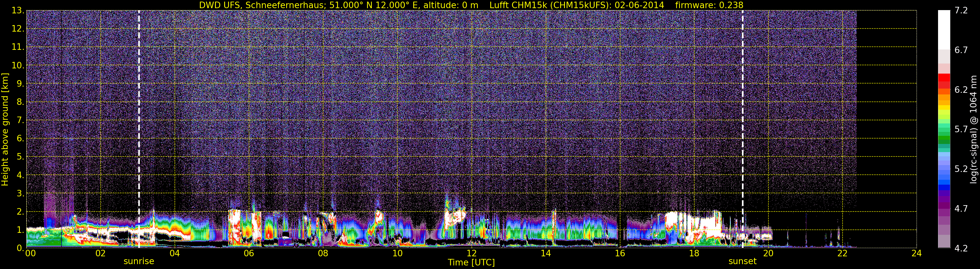The height and width of the screenshot is (269, 980).
Task: Click the "16" time axis tick label
Action: click(x=620, y=253)
